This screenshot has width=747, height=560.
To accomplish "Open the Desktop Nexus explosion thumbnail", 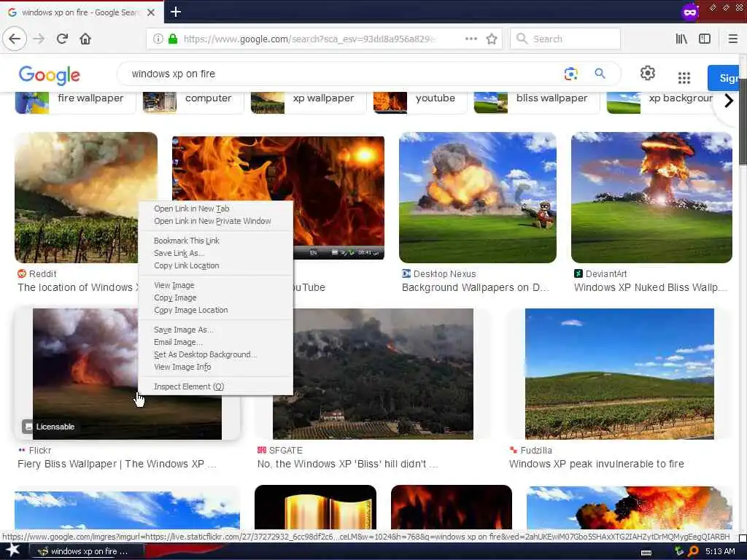I will pyautogui.click(x=477, y=198).
